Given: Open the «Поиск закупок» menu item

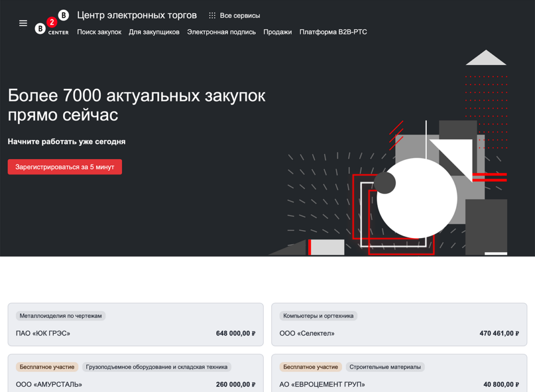Looking at the screenshot, I should 99,32.
